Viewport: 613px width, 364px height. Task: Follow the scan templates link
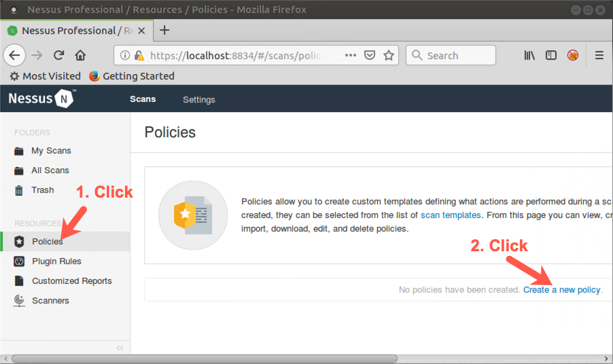coord(451,215)
